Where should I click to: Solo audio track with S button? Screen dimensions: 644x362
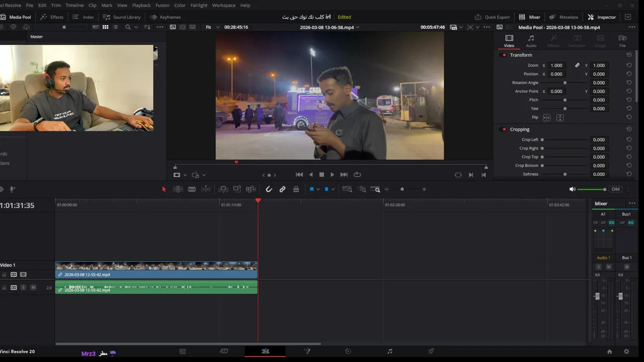click(23, 288)
